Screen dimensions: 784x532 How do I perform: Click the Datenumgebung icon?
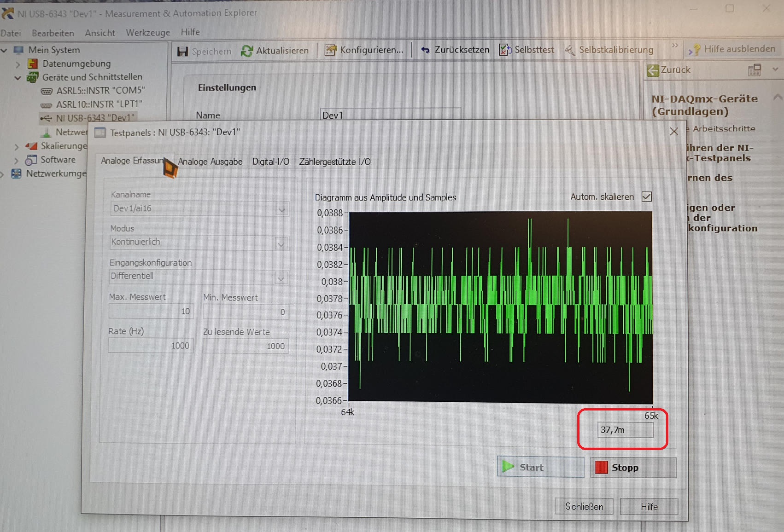click(x=33, y=64)
